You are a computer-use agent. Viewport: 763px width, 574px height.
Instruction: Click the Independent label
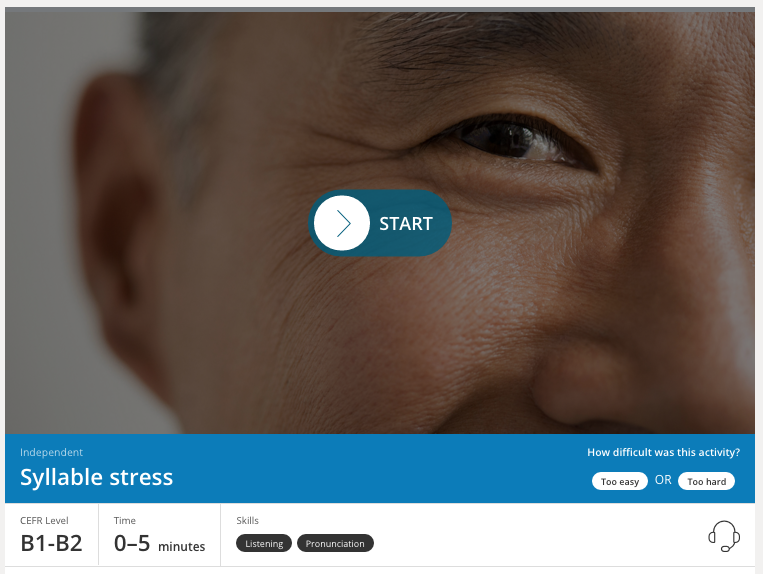click(51, 452)
